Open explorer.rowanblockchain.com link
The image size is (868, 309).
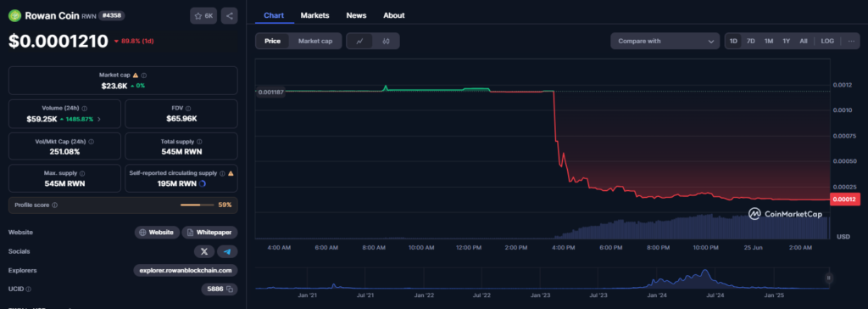pos(186,270)
